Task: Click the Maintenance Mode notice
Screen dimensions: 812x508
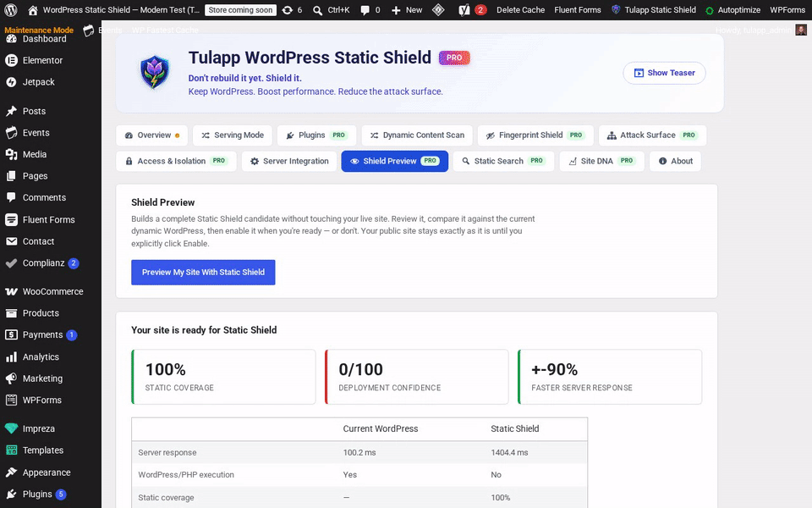Action: 39,30
